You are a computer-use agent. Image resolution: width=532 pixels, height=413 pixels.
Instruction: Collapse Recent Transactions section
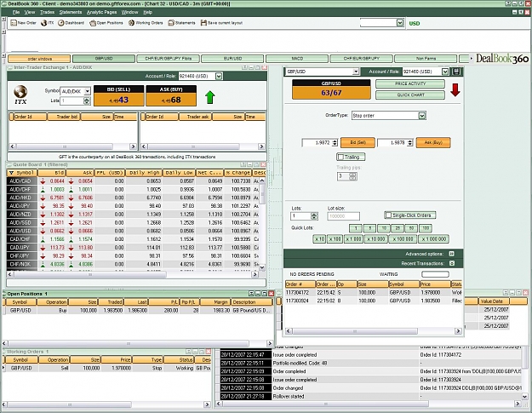(x=452, y=263)
